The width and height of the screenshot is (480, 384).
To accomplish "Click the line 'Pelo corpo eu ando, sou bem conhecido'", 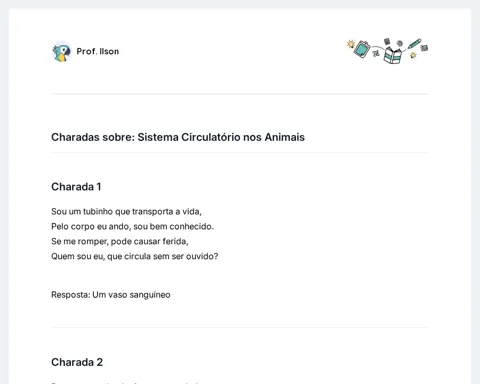I will [x=132, y=227].
